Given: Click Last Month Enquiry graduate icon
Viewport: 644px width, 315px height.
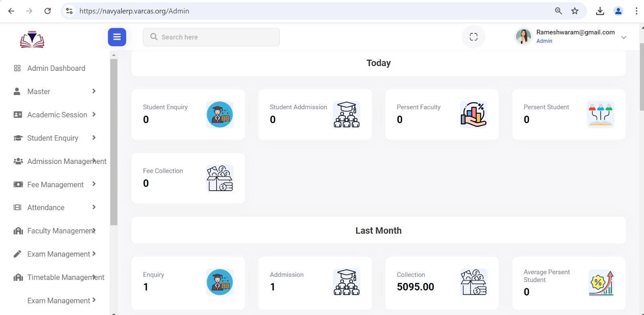Looking at the screenshot, I should [x=220, y=282].
